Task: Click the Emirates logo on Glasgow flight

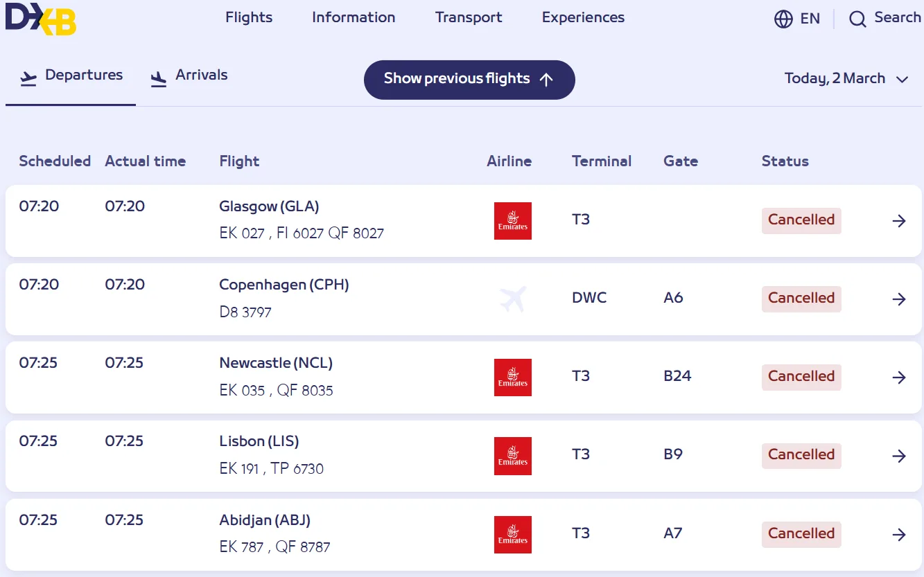Action: point(512,221)
